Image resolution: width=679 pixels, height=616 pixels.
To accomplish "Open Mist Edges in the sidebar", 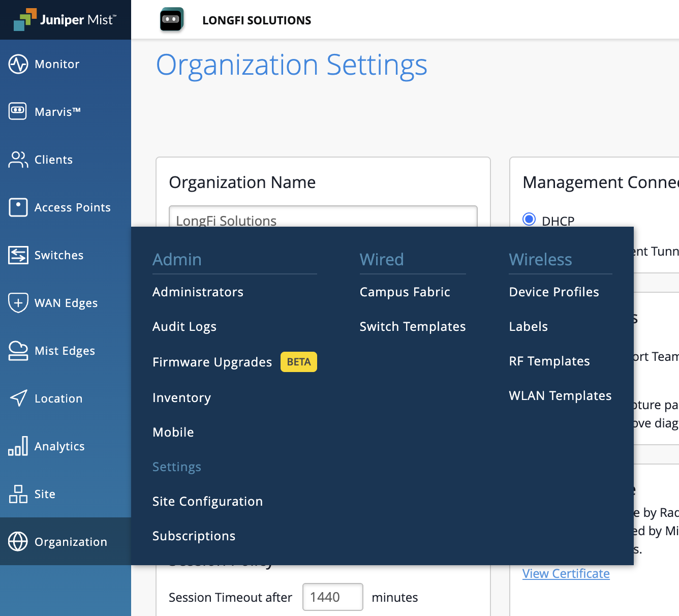I will coord(65,351).
